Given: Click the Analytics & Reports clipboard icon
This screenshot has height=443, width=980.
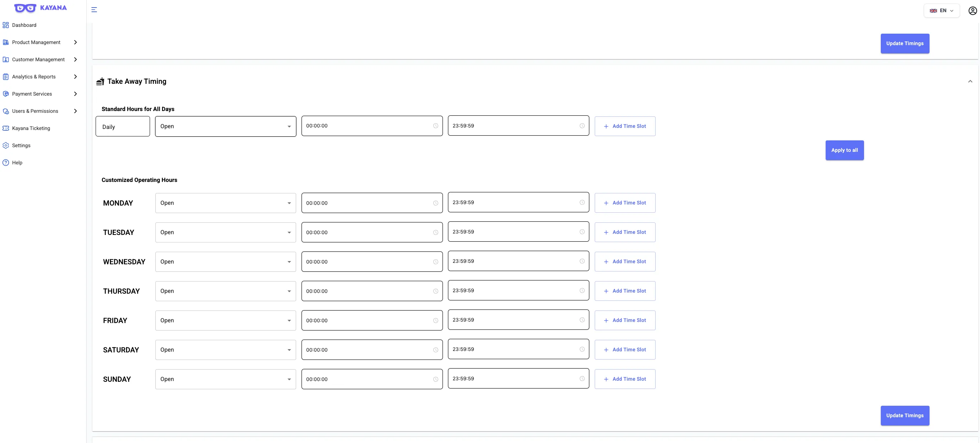Looking at the screenshot, I should 6,77.
